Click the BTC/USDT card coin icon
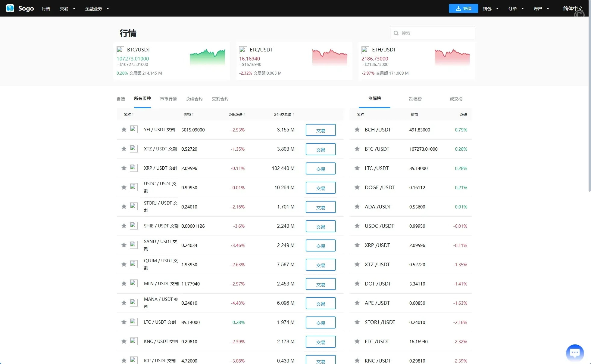 120,50
